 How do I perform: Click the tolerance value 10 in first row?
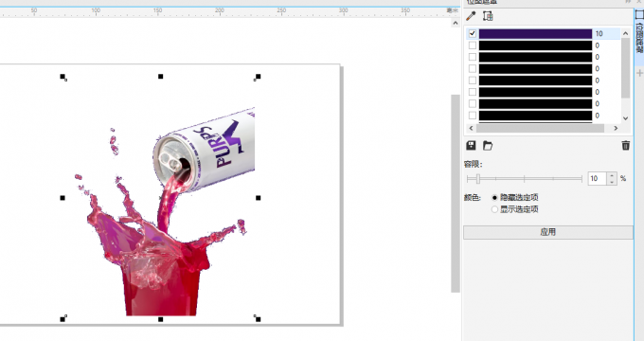[599, 34]
